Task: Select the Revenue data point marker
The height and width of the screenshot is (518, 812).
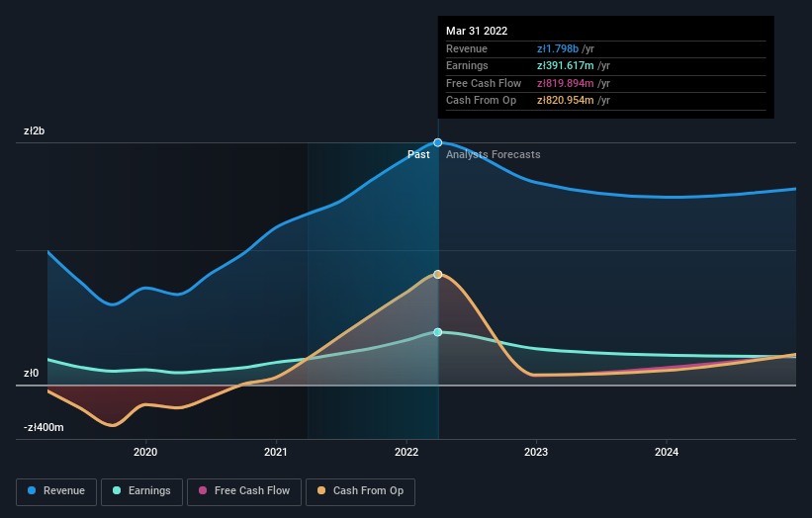Action: 438,142
